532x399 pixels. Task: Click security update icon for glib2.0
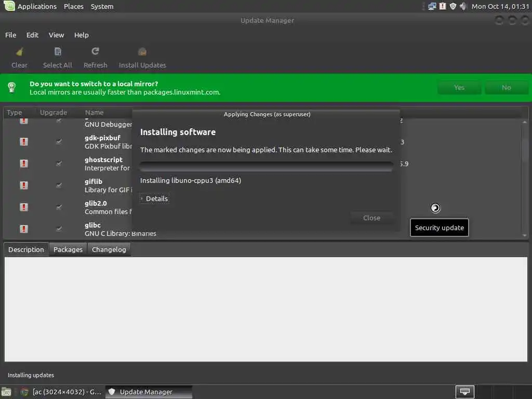pyautogui.click(x=24, y=207)
